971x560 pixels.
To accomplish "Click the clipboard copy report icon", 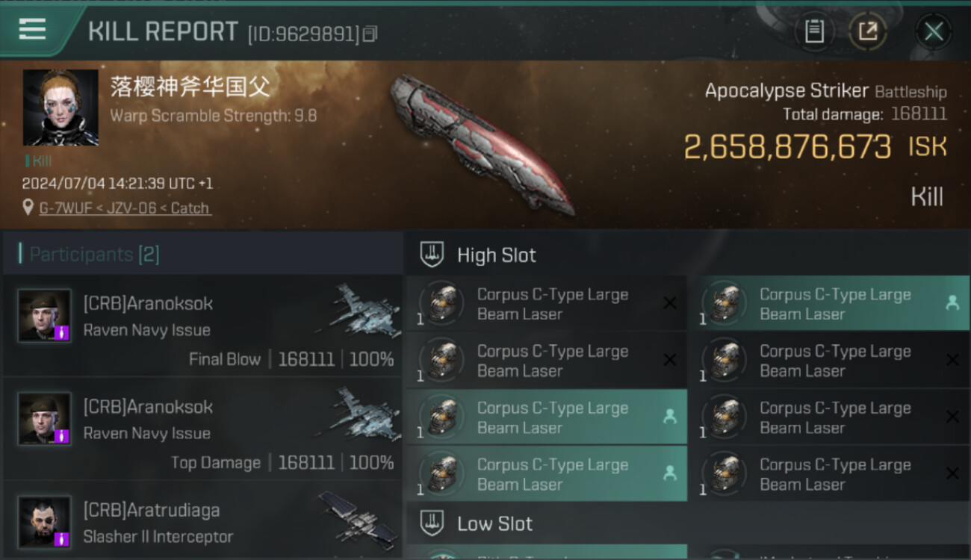I will pos(814,31).
